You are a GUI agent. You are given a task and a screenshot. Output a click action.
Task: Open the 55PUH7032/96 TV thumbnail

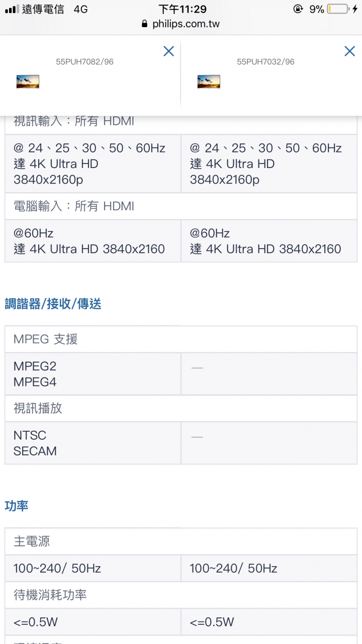[209, 82]
